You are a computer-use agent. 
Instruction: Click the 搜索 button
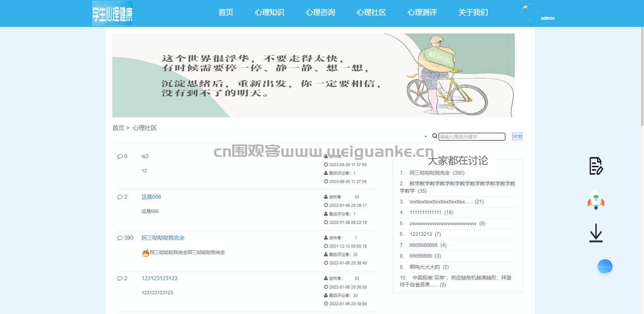(517, 136)
